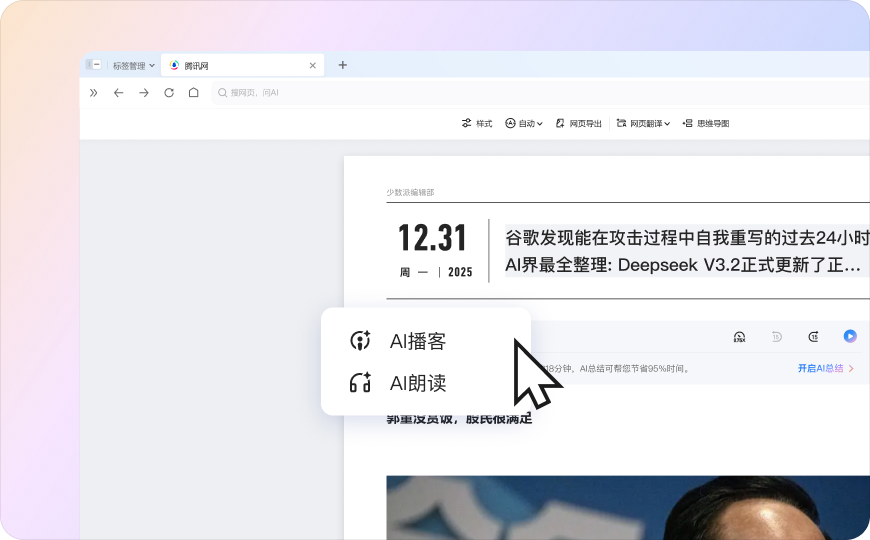Click the 腾讯网 tab favicon
The height and width of the screenshot is (540, 870).
(174, 65)
